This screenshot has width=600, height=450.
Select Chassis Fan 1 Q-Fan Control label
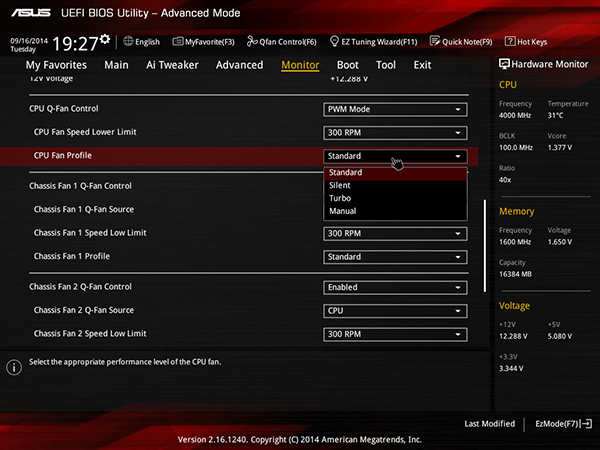coord(80,186)
